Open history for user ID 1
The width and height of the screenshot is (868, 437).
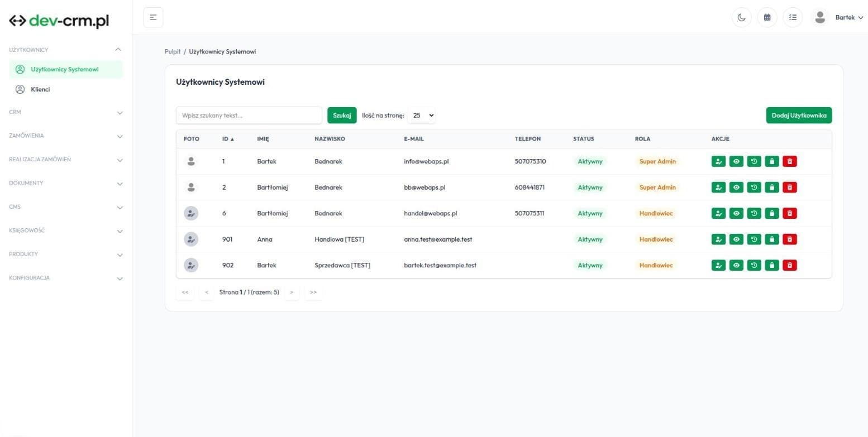tap(754, 161)
